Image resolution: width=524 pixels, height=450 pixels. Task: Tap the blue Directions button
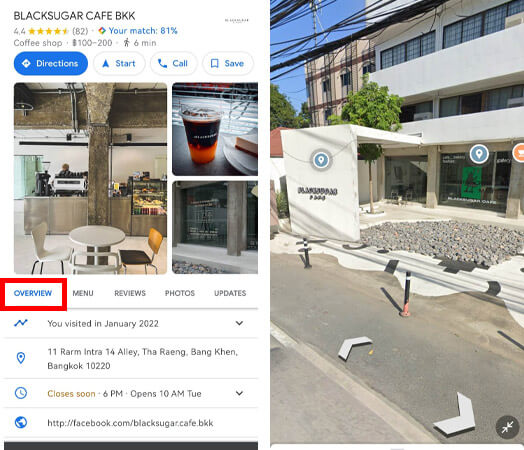(x=51, y=63)
